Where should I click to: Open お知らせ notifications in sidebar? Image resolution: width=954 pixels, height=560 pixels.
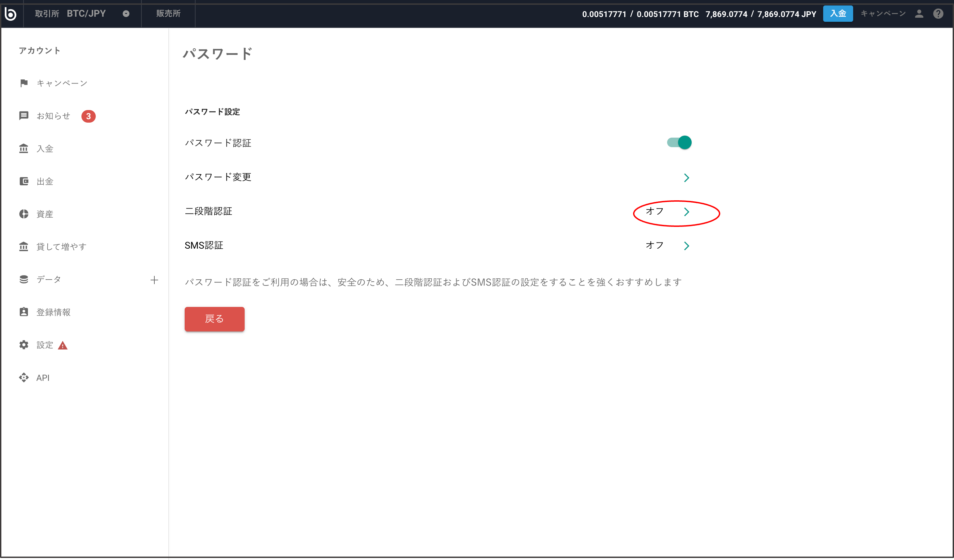coord(53,116)
